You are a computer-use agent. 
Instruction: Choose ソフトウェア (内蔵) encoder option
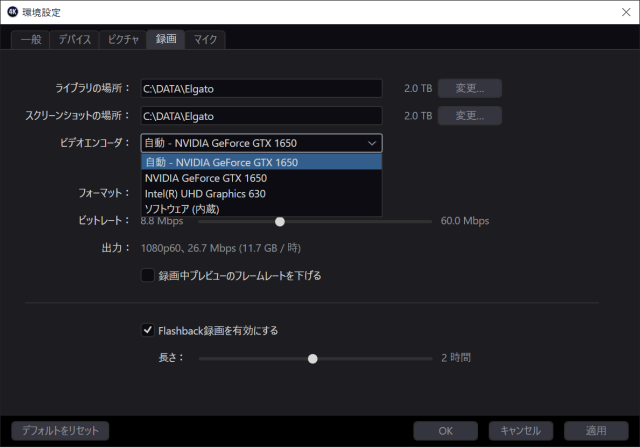click(x=261, y=209)
